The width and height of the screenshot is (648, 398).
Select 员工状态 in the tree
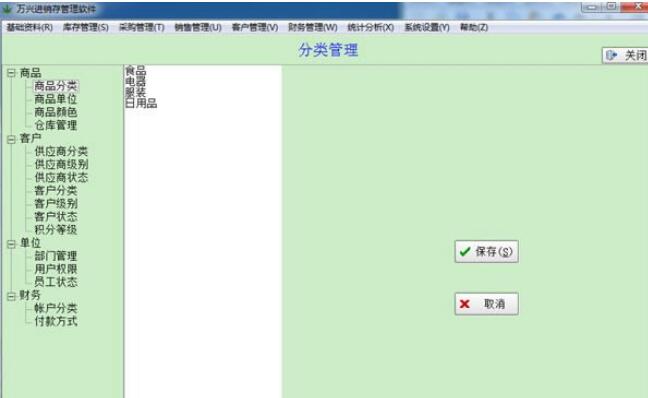point(56,282)
